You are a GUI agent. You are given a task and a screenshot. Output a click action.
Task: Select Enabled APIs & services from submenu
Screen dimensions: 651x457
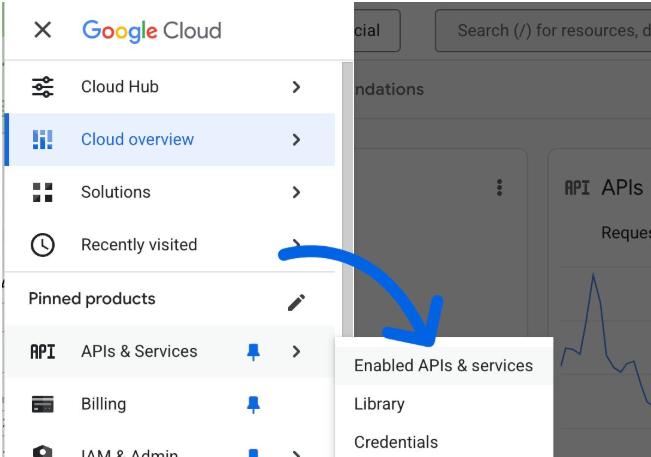click(x=443, y=366)
